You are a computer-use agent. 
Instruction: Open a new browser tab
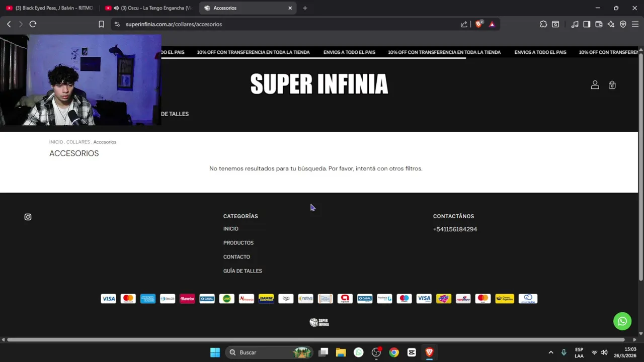(305, 8)
